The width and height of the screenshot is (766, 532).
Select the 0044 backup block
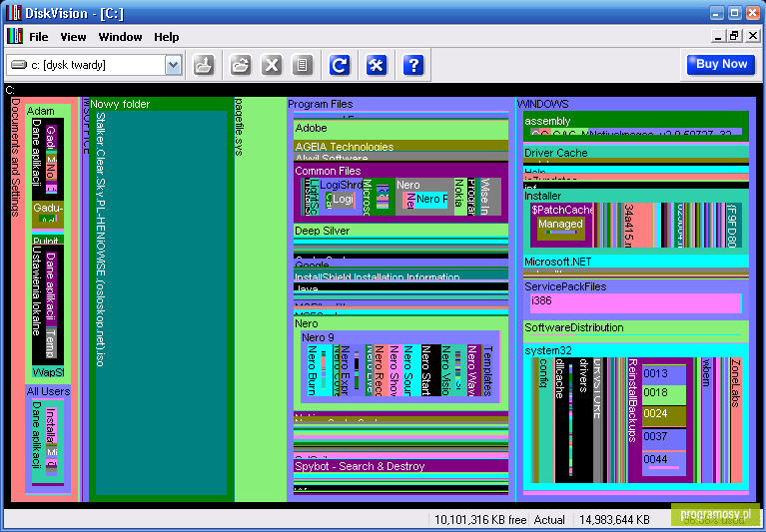(663, 462)
